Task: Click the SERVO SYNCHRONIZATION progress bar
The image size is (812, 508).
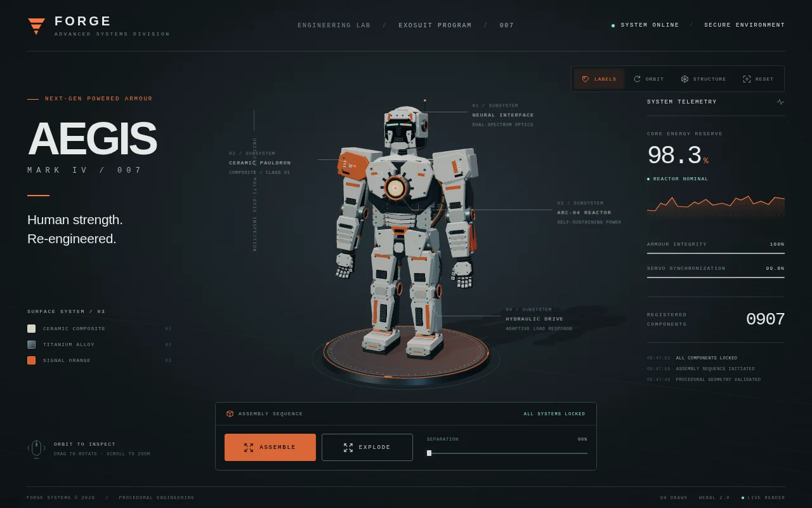Action: click(716, 277)
